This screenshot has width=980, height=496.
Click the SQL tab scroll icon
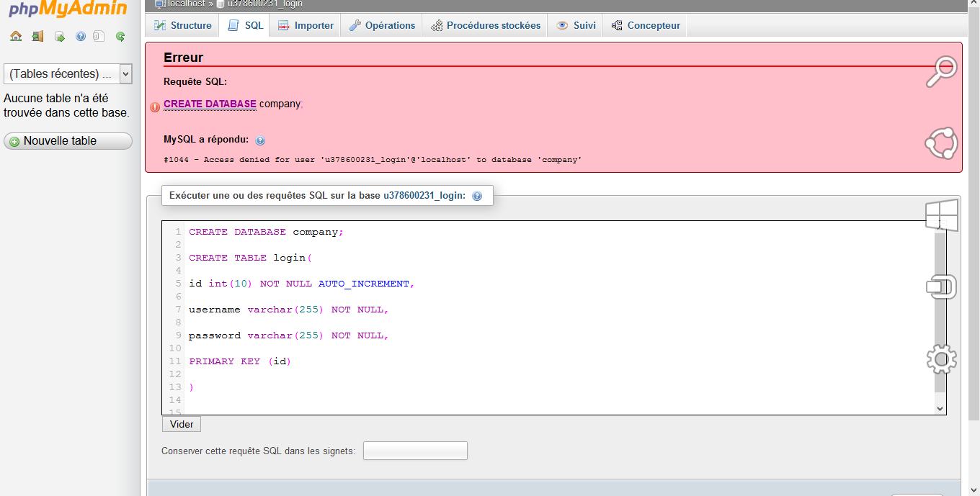point(233,25)
